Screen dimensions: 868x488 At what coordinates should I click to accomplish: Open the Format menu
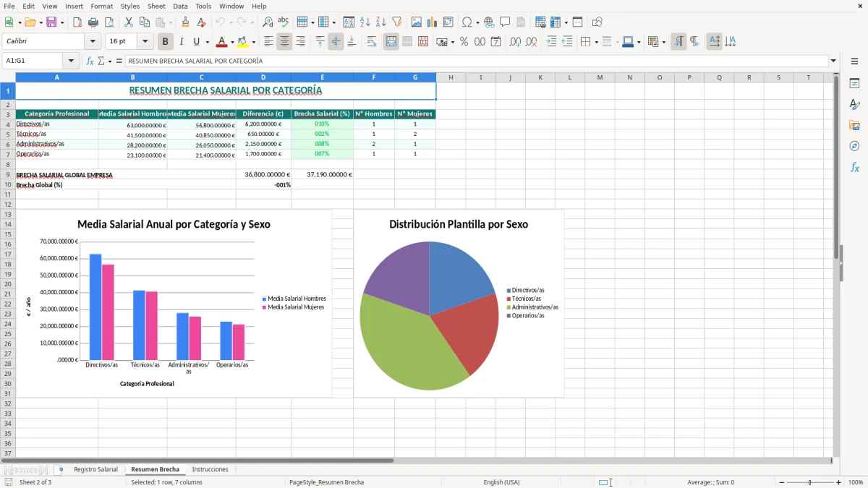(x=101, y=6)
